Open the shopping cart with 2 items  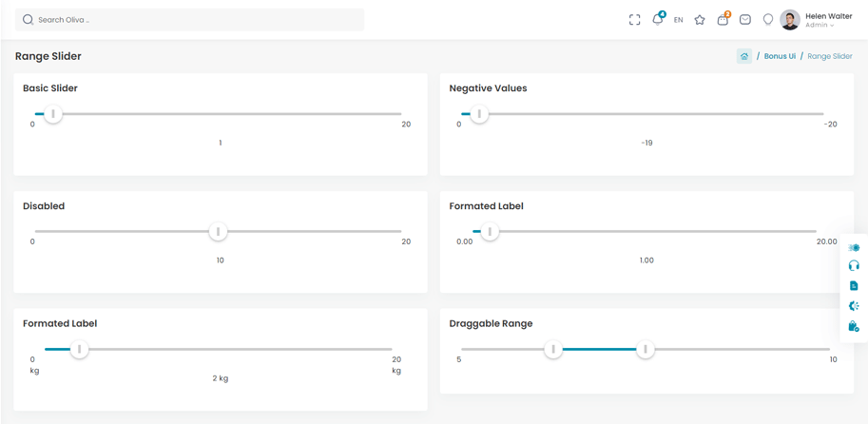click(x=723, y=20)
